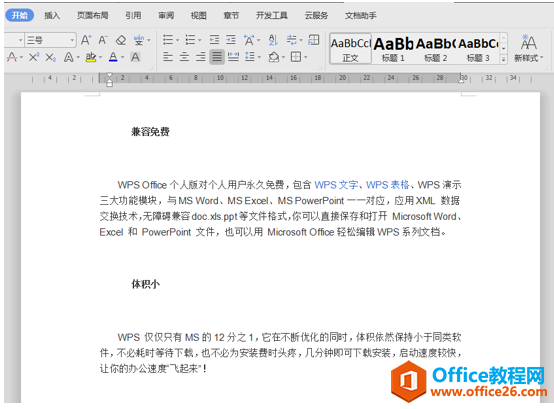Increase font size with the A+ icon

click(x=86, y=40)
